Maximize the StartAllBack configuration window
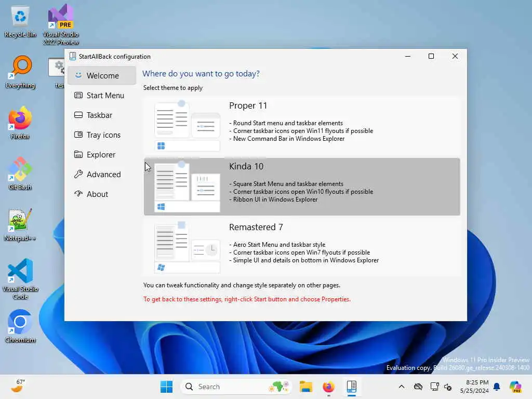This screenshot has width=532, height=399. tap(431, 56)
